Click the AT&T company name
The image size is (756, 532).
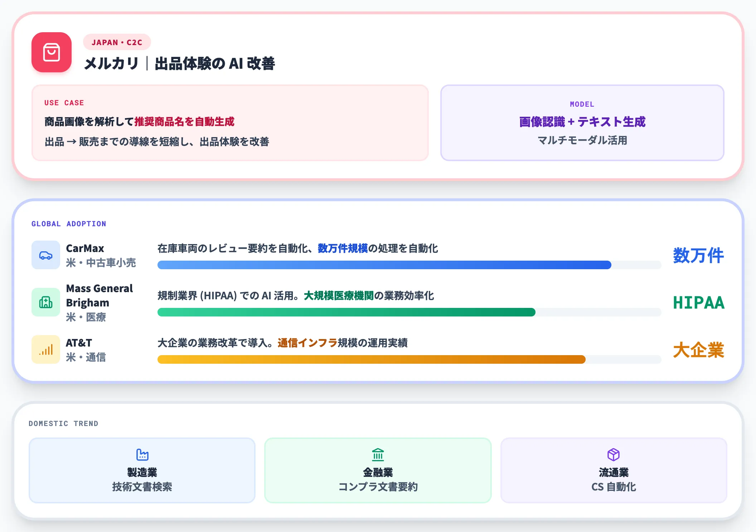(x=79, y=343)
